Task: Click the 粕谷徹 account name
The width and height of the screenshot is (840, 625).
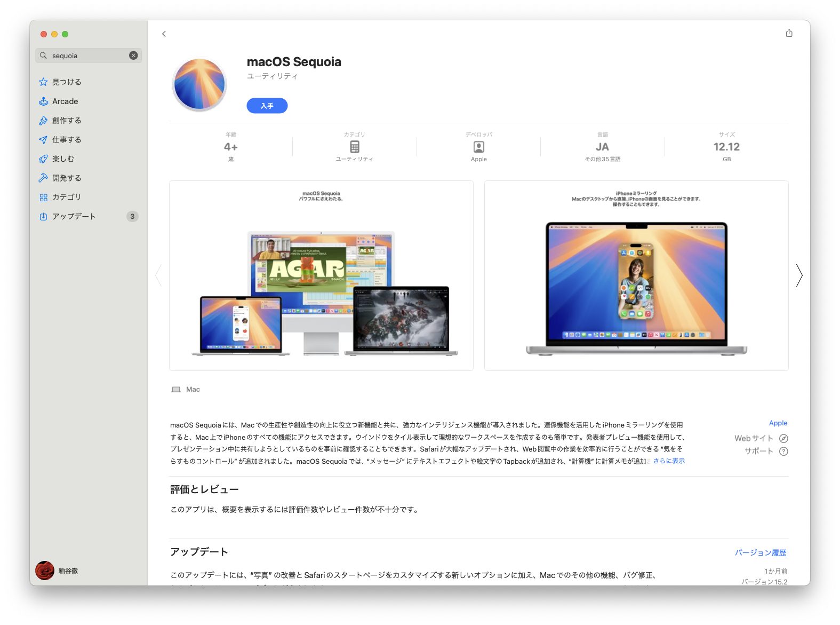Action: point(68,571)
